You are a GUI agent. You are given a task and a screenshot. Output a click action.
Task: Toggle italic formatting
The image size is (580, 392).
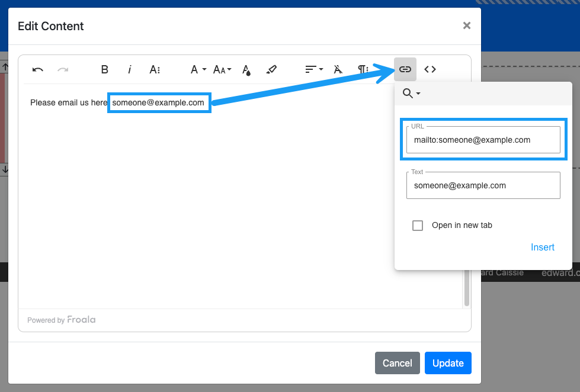[x=130, y=69]
